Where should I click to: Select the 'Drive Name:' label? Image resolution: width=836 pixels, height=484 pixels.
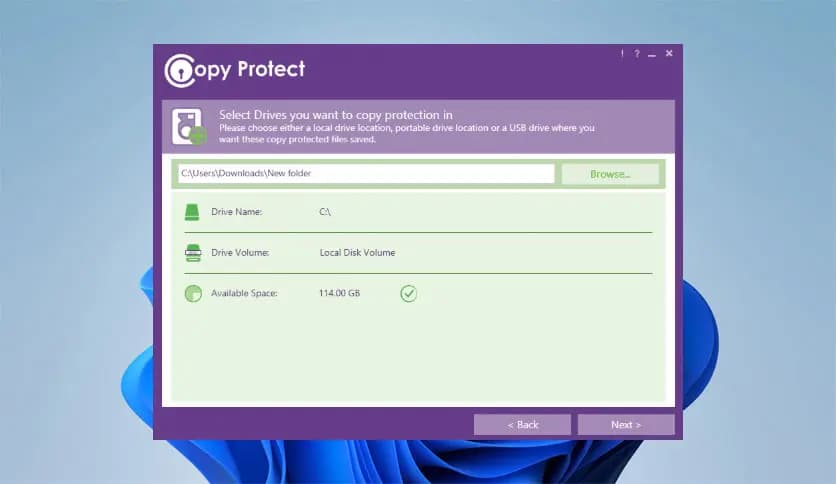(236, 212)
